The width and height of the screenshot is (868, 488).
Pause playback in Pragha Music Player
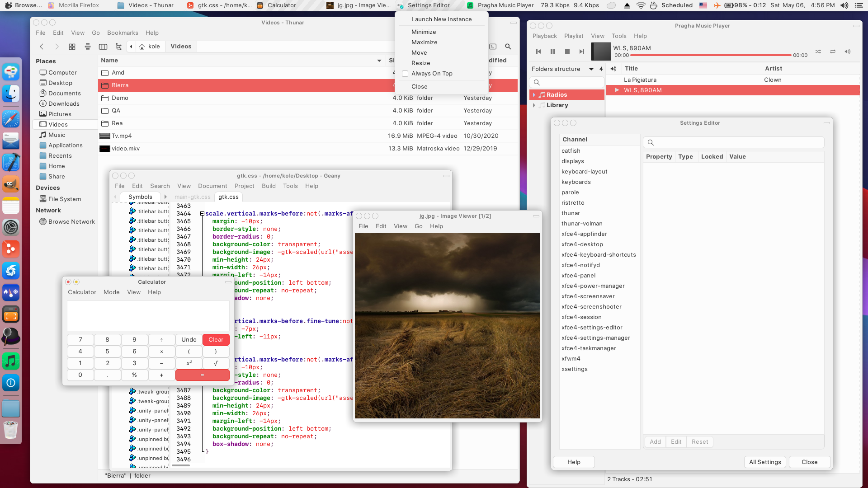click(x=552, y=52)
